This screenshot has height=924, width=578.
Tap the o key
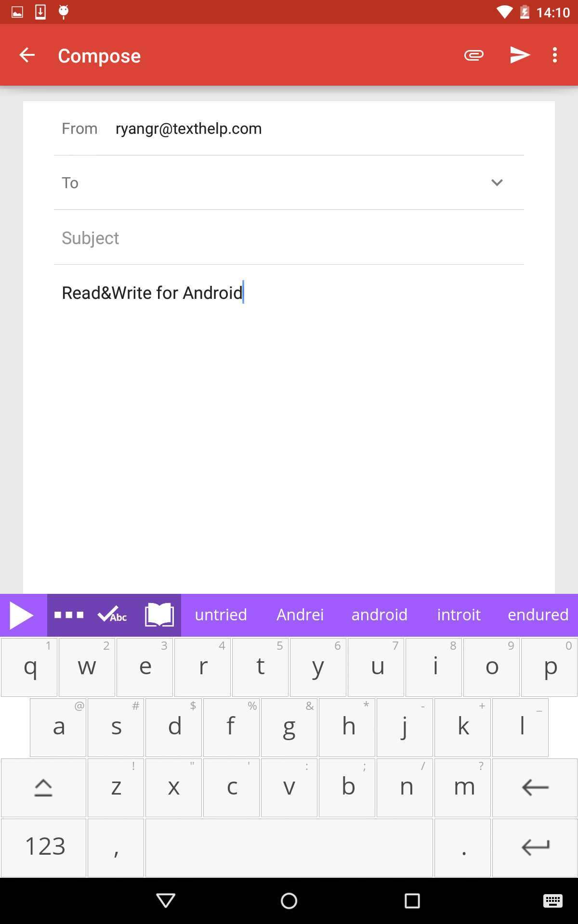(491, 667)
